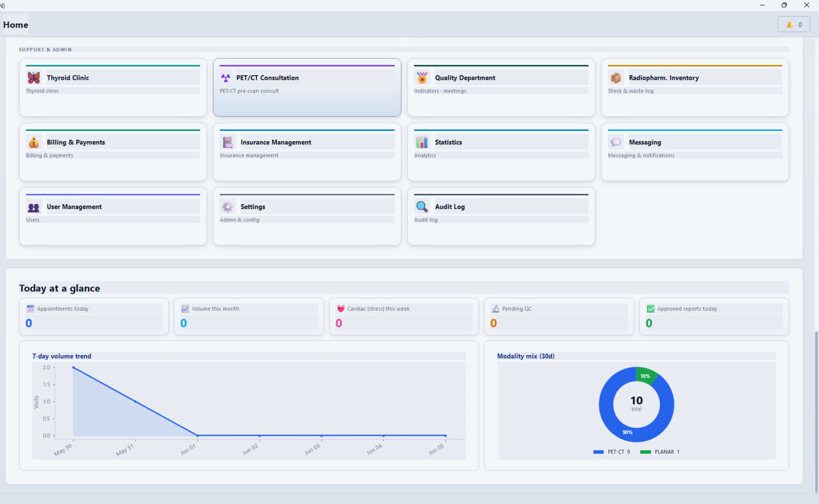This screenshot has height=504, width=819.
Task: Click the 'Today at a glance' heading
Action: [59, 288]
